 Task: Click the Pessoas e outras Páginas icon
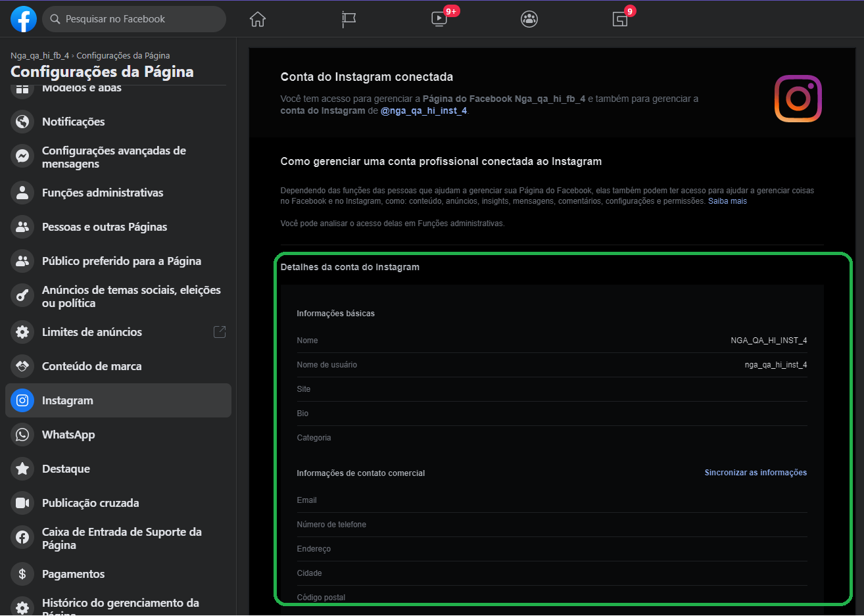coord(22,227)
